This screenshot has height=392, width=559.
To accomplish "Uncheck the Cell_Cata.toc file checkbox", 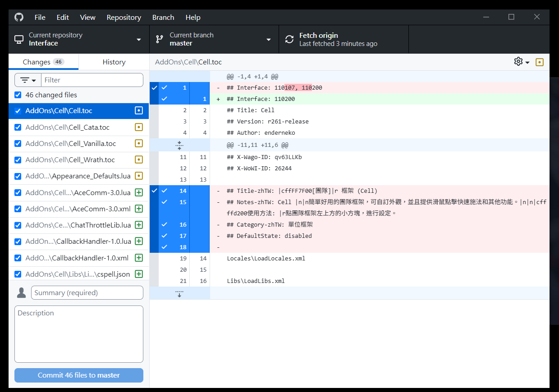I will point(18,127).
